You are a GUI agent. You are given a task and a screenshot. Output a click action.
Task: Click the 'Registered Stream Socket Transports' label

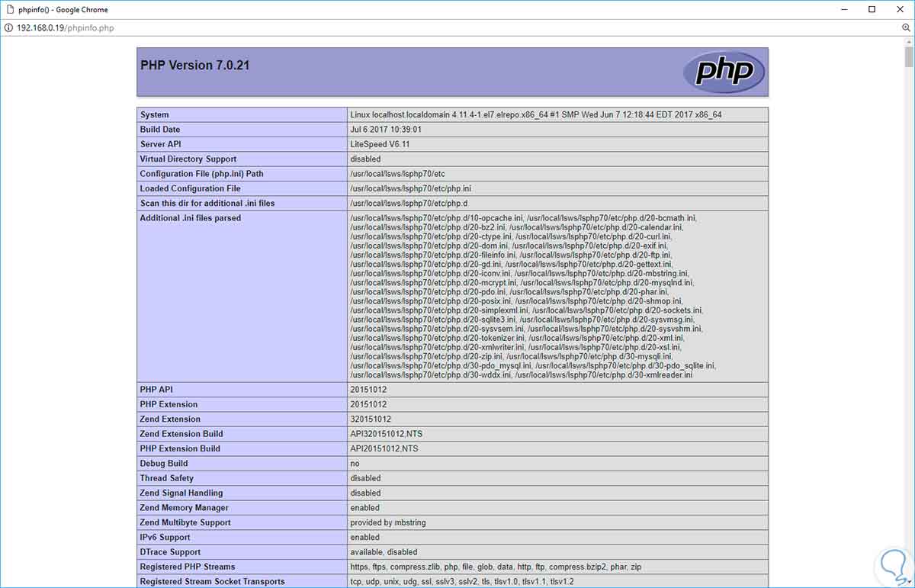[212, 582]
